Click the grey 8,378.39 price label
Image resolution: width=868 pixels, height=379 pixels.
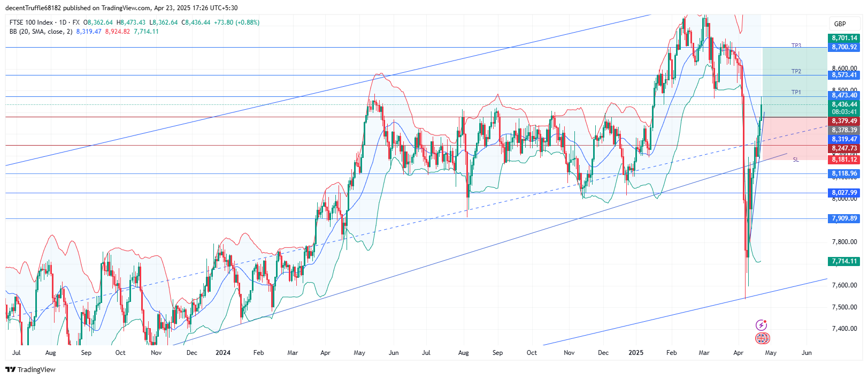tap(844, 130)
